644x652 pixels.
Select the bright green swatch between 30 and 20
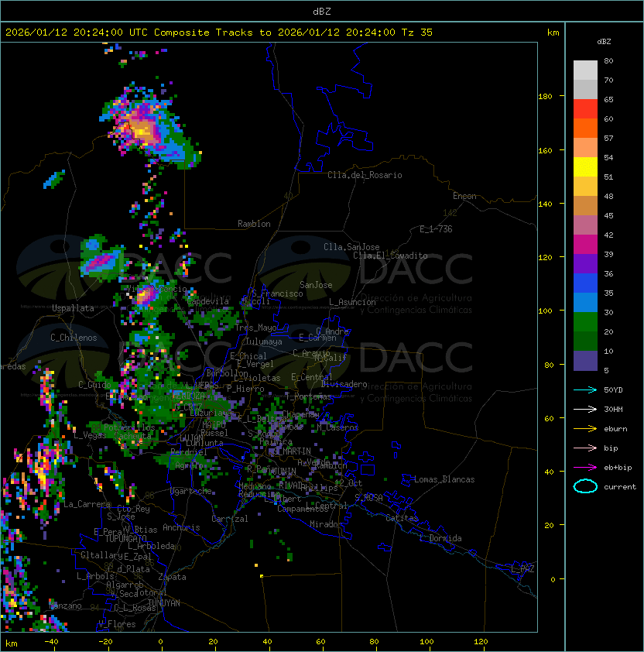(585, 321)
